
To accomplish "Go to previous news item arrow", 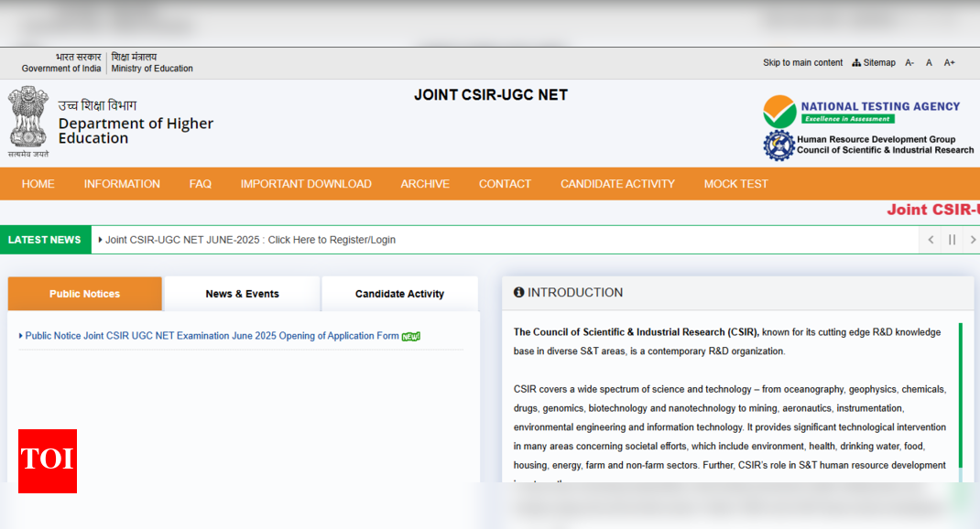I will click(x=931, y=240).
